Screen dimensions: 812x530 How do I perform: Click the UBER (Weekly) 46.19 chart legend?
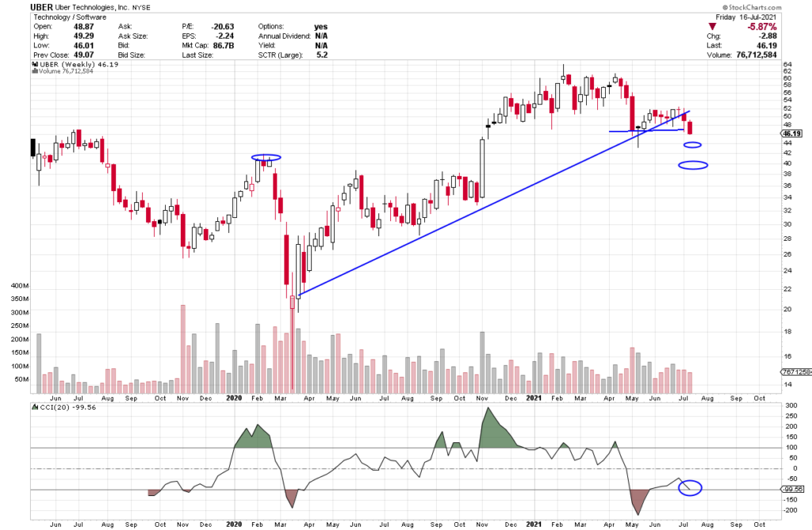(79, 64)
